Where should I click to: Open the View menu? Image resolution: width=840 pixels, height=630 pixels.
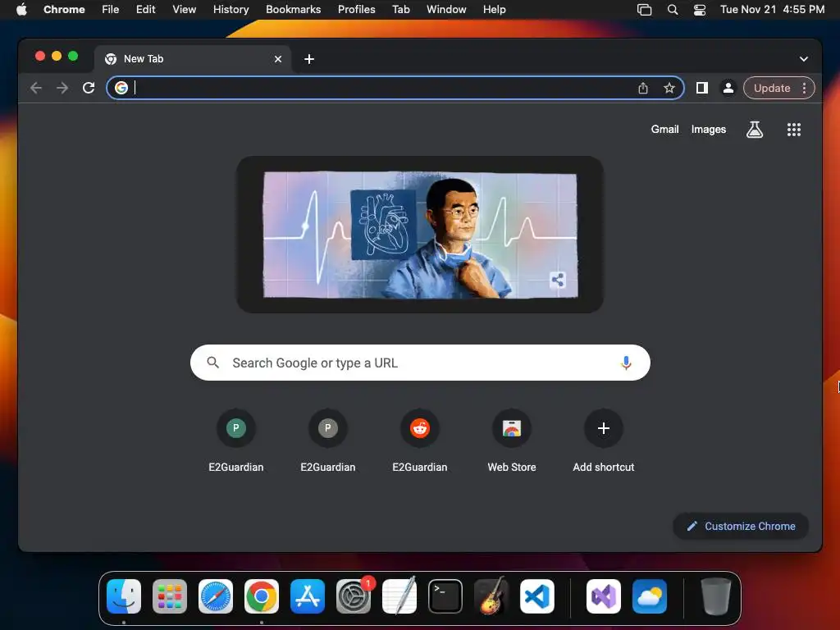click(x=184, y=9)
